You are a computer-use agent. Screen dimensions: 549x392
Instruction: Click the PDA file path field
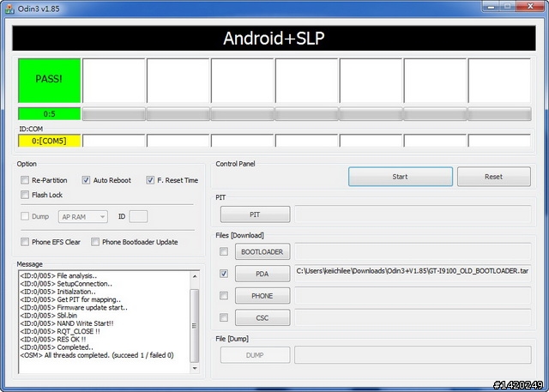point(413,274)
